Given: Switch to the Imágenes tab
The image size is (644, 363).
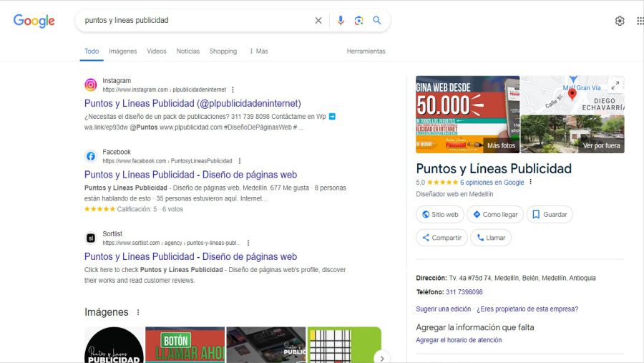Looking at the screenshot, I should point(122,52).
